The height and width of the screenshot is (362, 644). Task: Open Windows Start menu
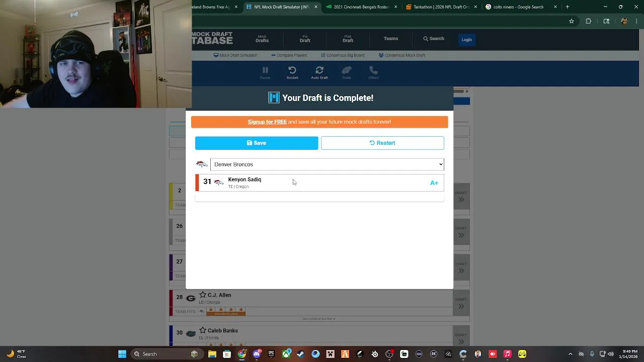[122, 354]
